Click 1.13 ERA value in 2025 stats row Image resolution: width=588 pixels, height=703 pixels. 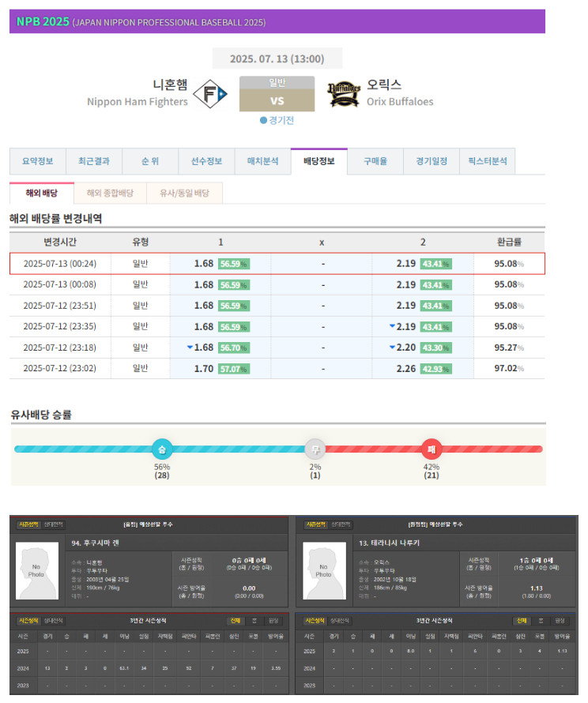coord(562,651)
